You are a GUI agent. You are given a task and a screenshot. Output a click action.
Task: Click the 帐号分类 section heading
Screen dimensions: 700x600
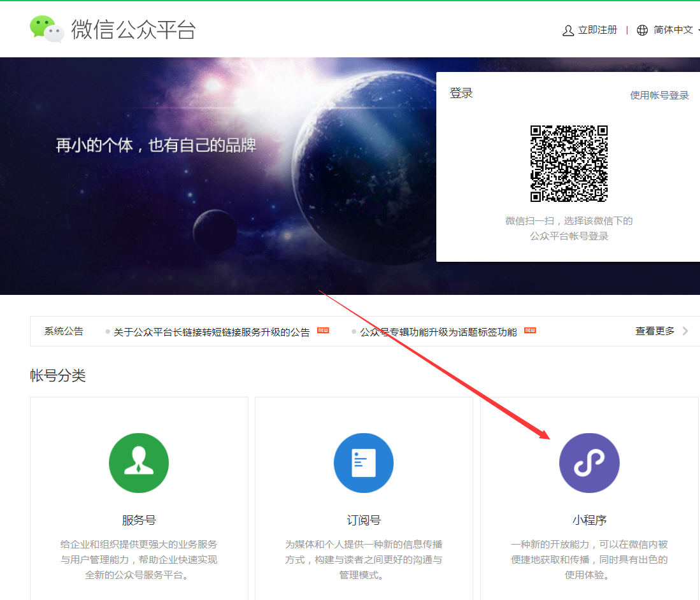(x=57, y=376)
